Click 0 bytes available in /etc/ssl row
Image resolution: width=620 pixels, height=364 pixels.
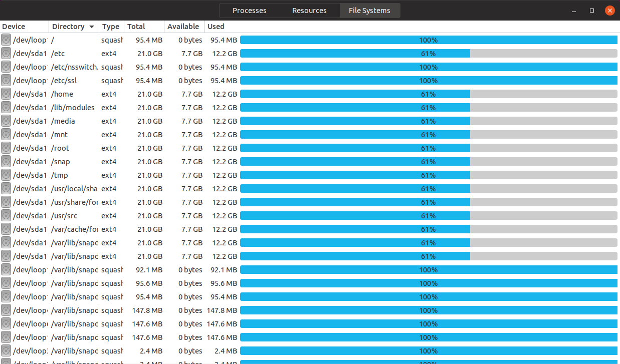pyautogui.click(x=190, y=81)
